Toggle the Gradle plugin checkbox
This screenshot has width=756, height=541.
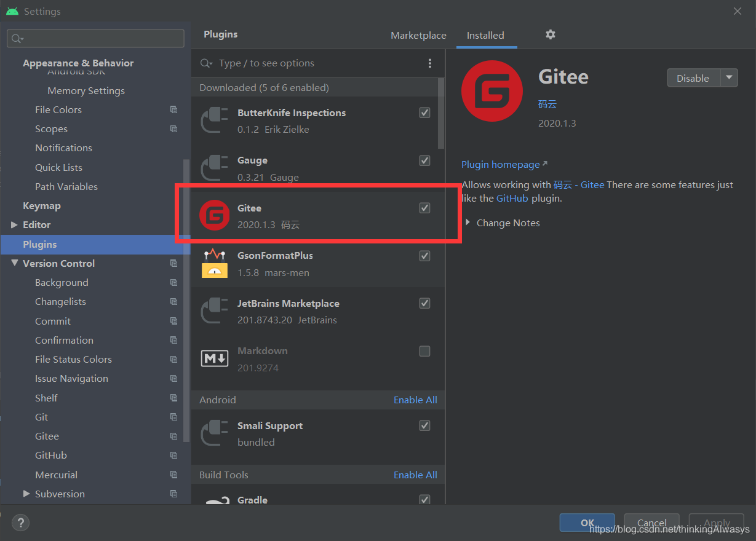click(x=424, y=500)
